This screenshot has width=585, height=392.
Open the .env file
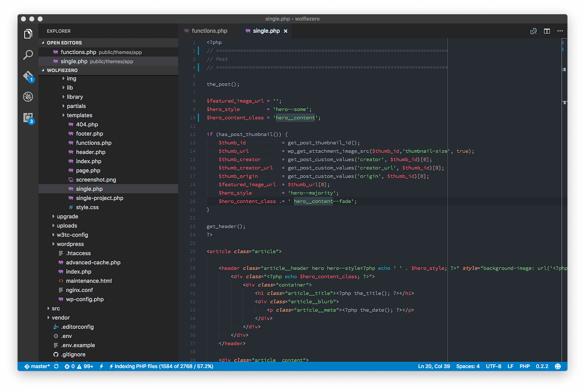pos(109,336)
